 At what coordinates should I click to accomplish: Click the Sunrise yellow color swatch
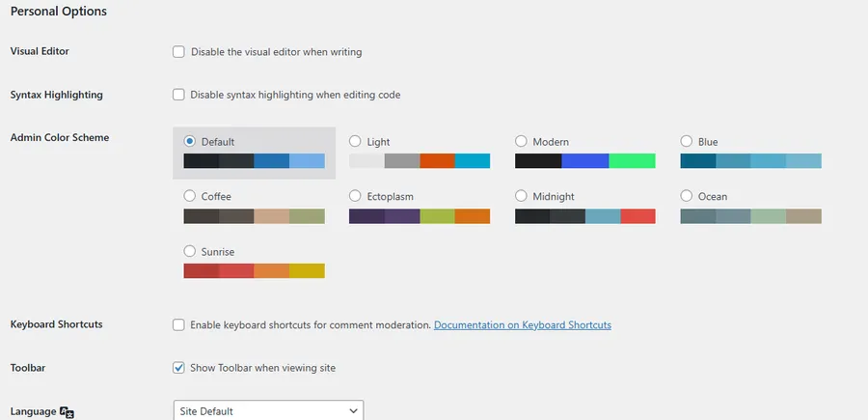pyautogui.click(x=307, y=271)
